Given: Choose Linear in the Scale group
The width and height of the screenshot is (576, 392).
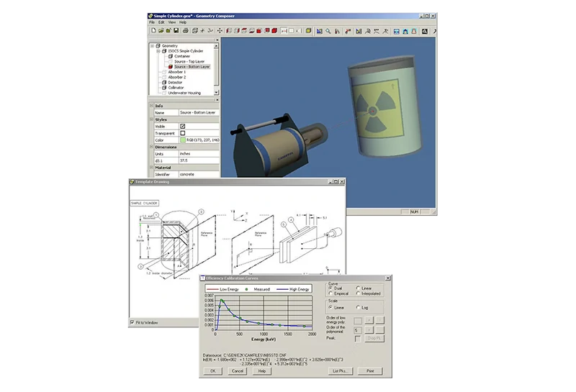Looking at the screenshot, I should (x=330, y=308).
